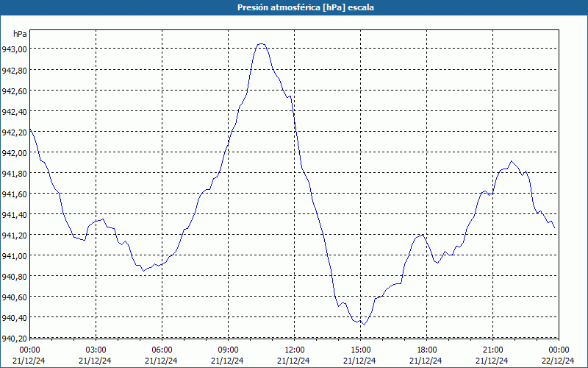Click the chart title 'Presión atmosférica [hPa] escala'
The image size is (588, 368).
point(305,7)
